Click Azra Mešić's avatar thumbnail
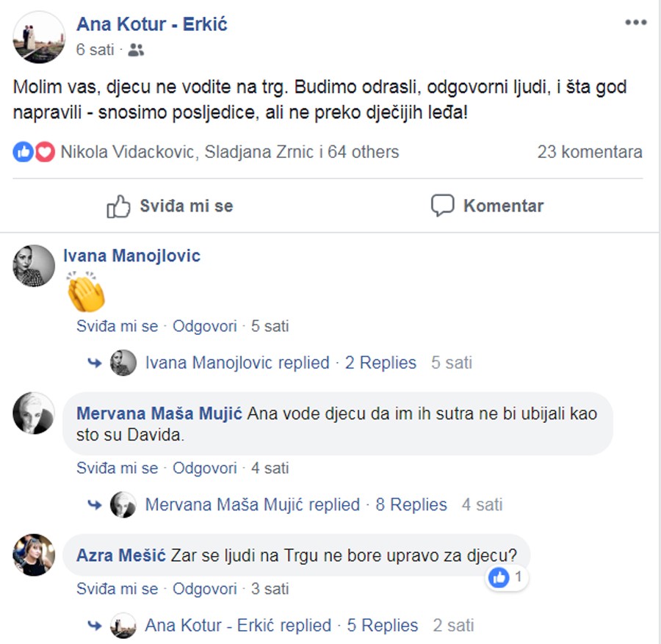This screenshot has height=644, width=661. [34, 554]
